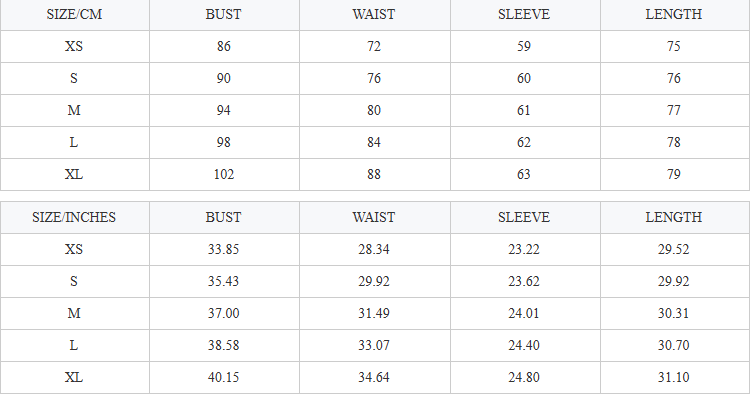750x394 pixels.
Task: Click the SIZE/INCHES header cell
Action: pos(74,217)
